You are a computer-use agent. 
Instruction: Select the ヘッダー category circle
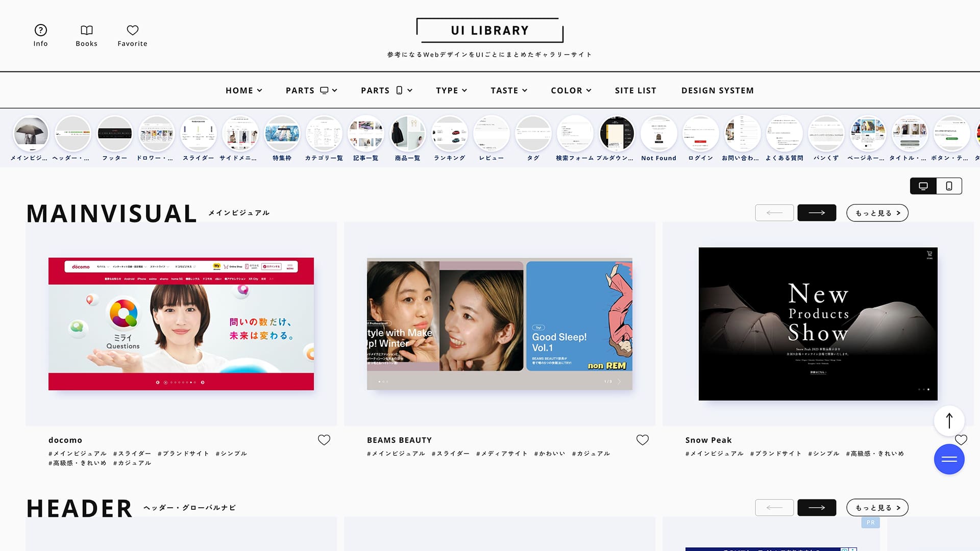pyautogui.click(x=73, y=134)
